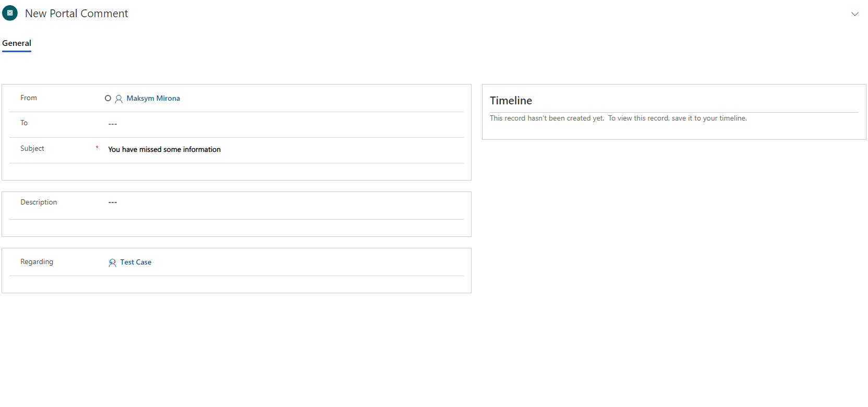Switch to the General tab
The height and width of the screenshot is (407, 868).
pos(16,43)
